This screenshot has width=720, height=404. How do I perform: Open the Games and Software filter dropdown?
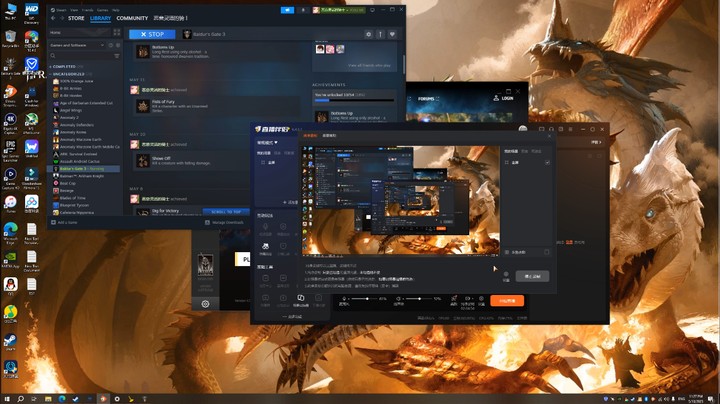point(77,45)
